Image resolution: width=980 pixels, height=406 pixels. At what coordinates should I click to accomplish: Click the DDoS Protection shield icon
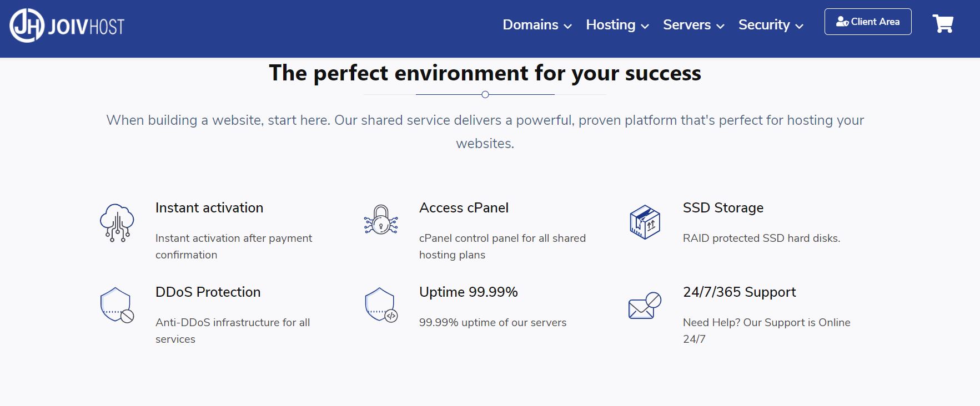click(117, 305)
